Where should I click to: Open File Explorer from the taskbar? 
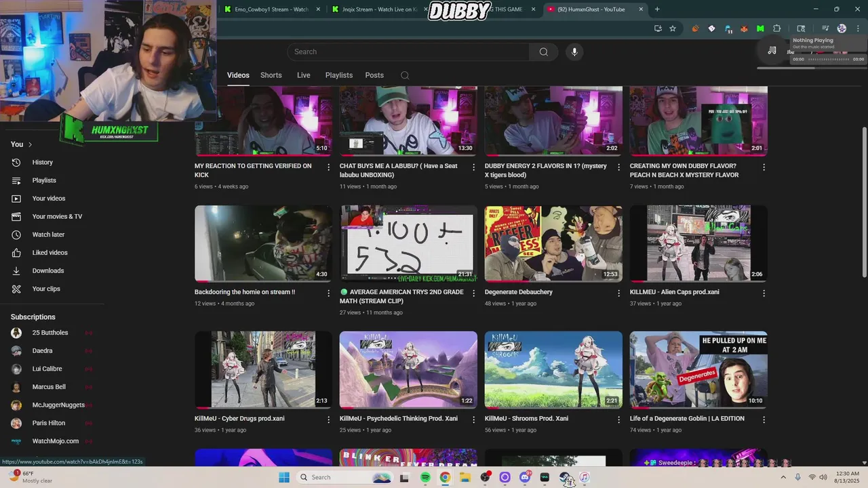pyautogui.click(x=465, y=477)
